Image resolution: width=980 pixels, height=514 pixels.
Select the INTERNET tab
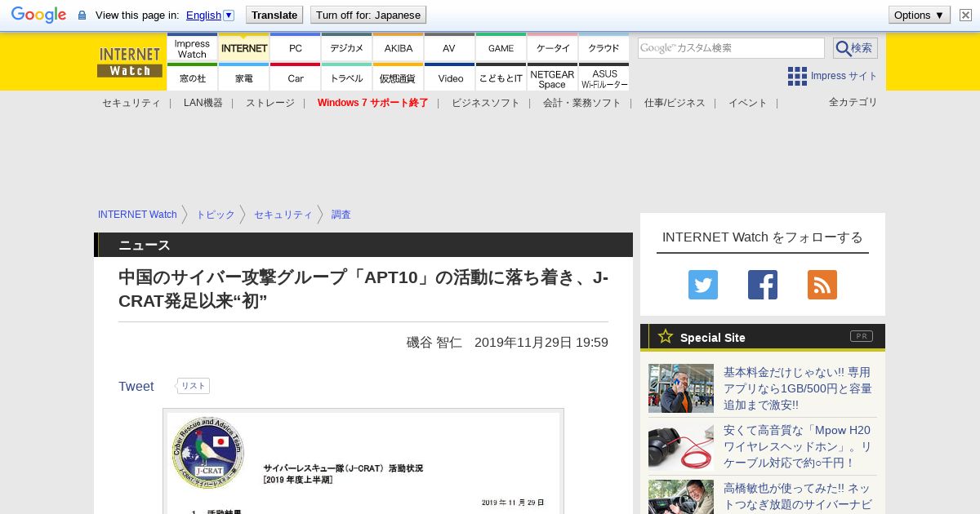tap(243, 48)
